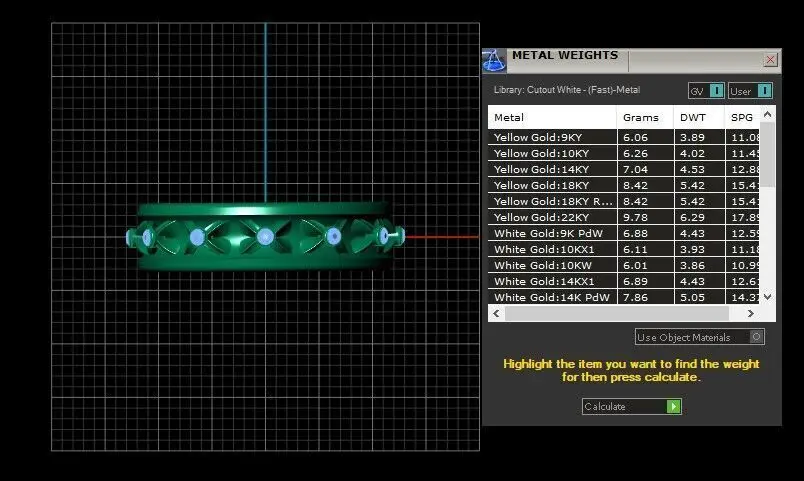The width and height of the screenshot is (804, 481).
Task: Click the SPG column header
Action: pos(742,117)
